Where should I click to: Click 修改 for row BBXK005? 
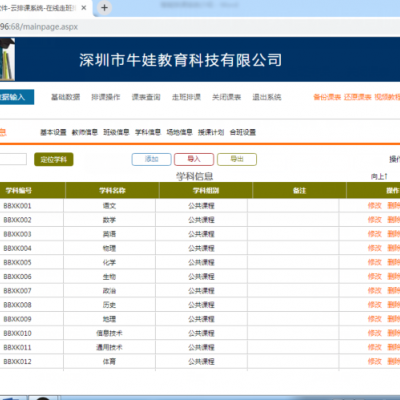click(375, 262)
